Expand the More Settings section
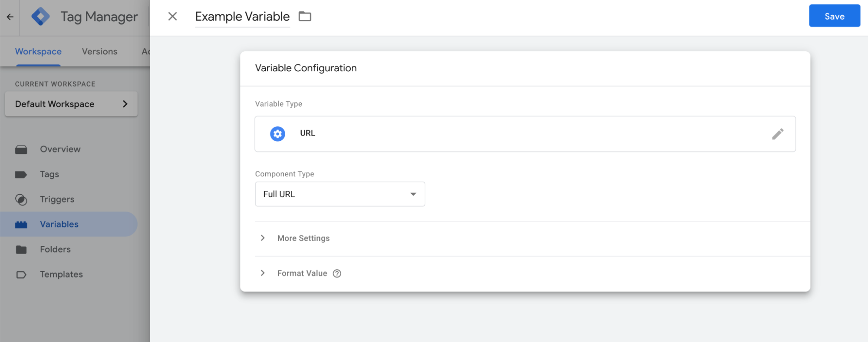868x342 pixels. (303, 238)
